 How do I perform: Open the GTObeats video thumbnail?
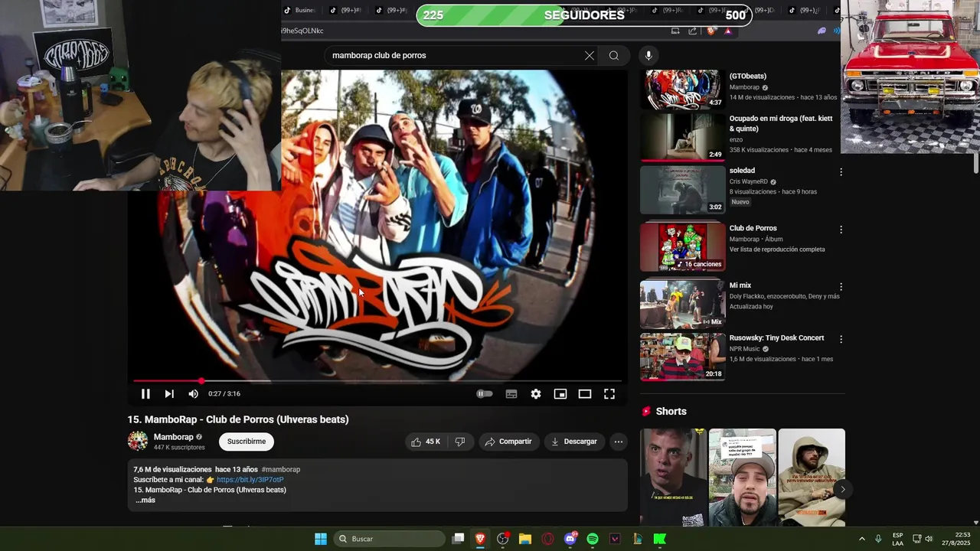pos(683,89)
